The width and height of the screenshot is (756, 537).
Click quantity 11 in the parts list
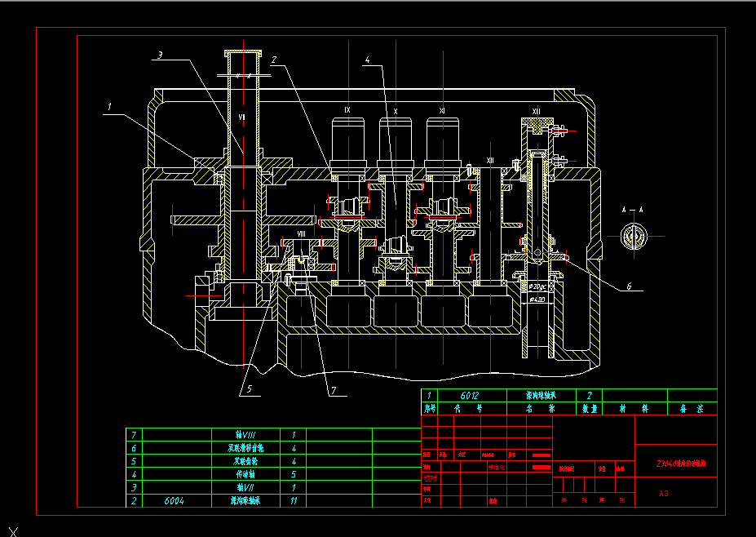tap(294, 501)
